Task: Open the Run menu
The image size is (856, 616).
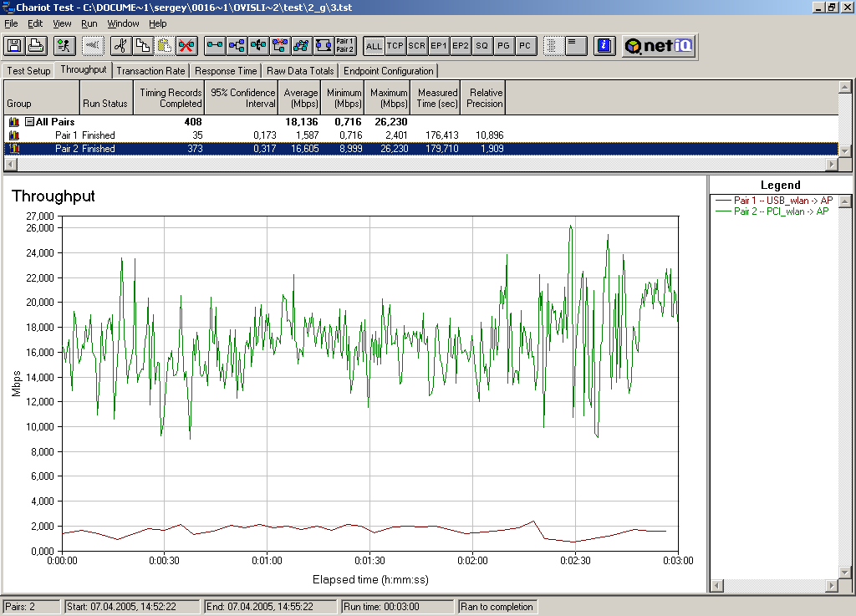Action: (89, 23)
